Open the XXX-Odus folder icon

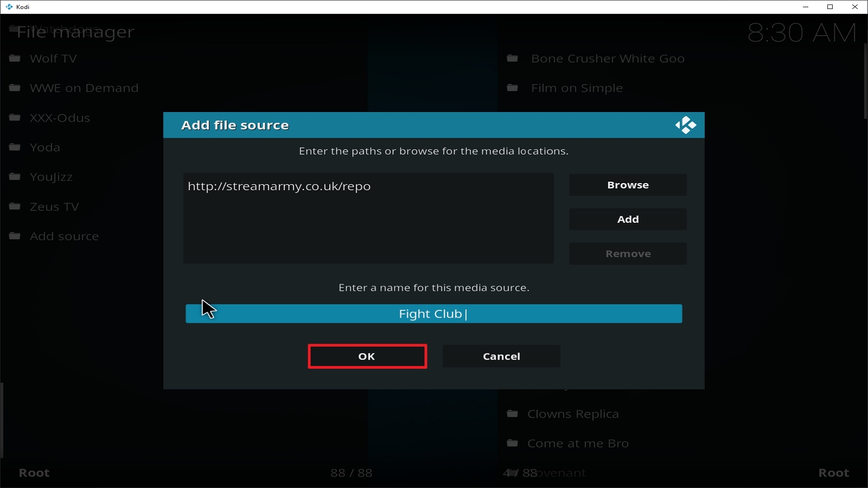[x=15, y=117]
